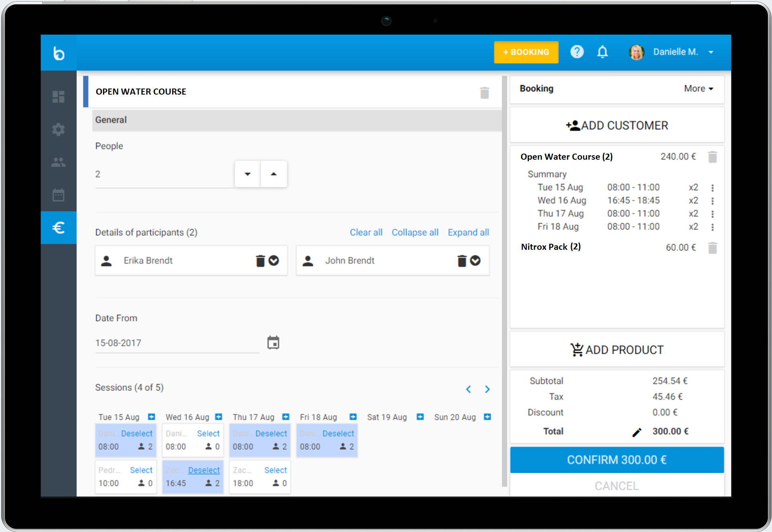Open the notifications bell
Screen dimensions: 772x532
pyautogui.click(x=602, y=52)
